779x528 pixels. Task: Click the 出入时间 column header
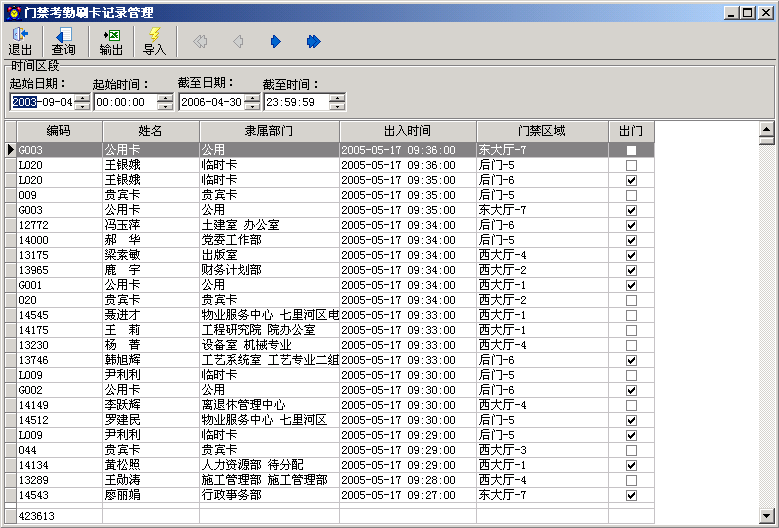click(407, 131)
